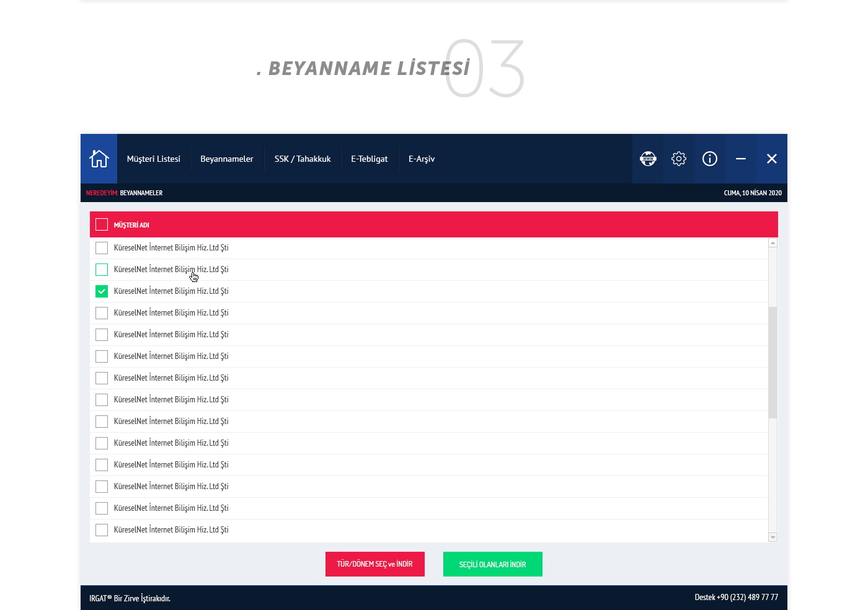Close the application with the X icon

click(772, 159)
